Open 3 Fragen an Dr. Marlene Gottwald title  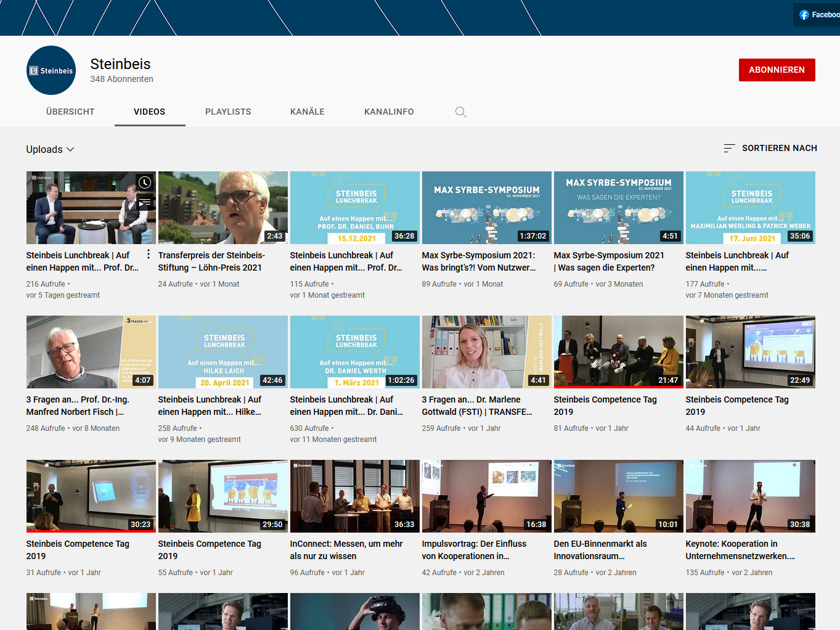[477, 406]
